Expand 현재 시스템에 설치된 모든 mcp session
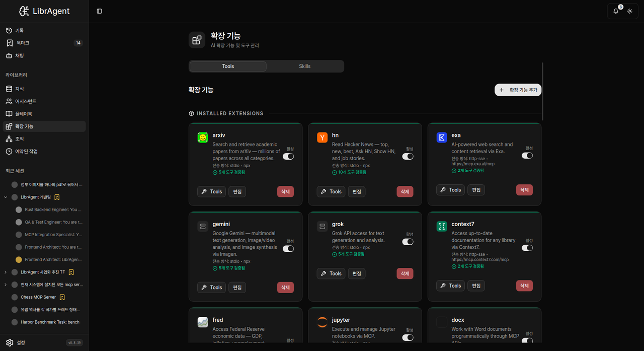Viewport: 644px width, 351px height. 6,285
